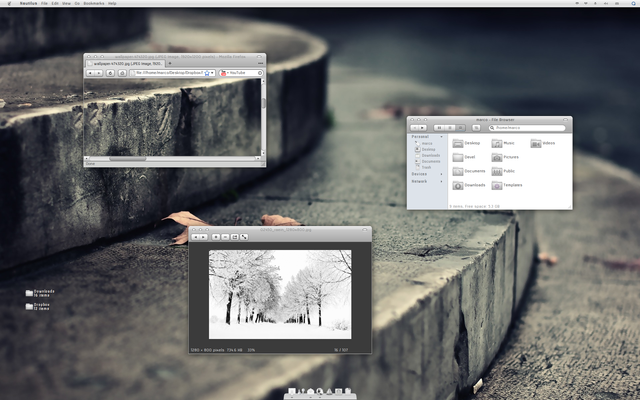This screenshot has width=640, height=400.
Task: Select the Videos folder icon
Action: tap(536, 143)
